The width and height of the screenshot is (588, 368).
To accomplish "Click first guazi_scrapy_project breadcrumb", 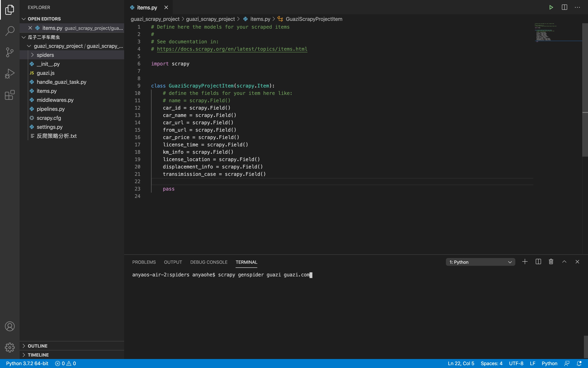I will pos(155,19).
